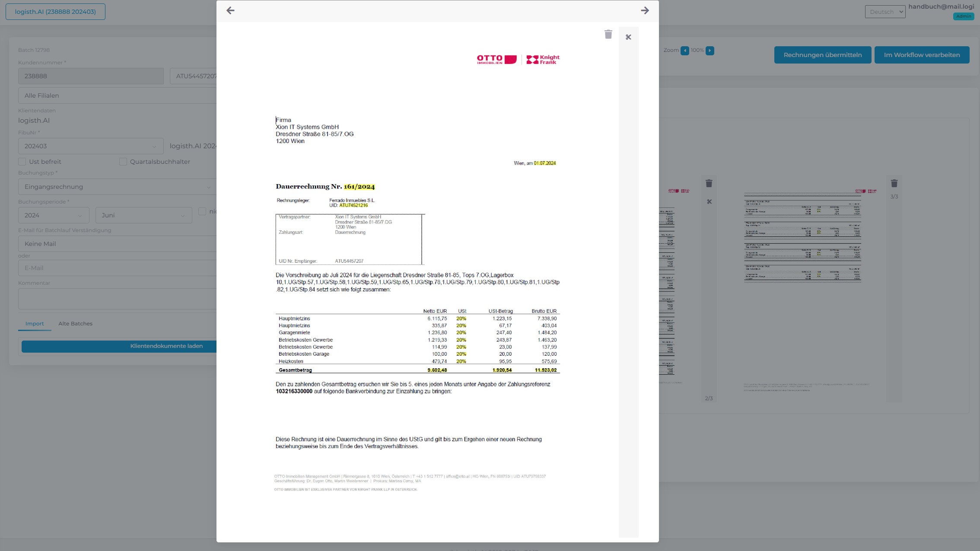Click Xion IT Systems GmbH address line
980x551 pixels.
(x=307, y=127)
